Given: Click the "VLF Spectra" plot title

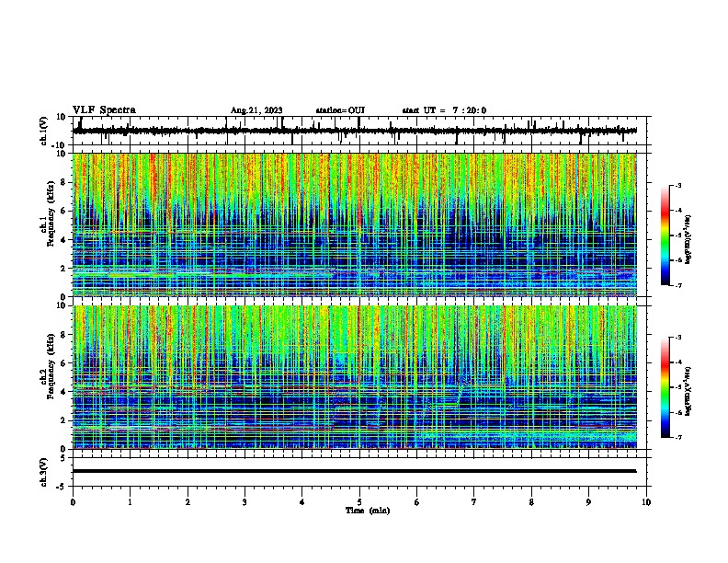Looking at the screenshot, I should [104, 110].
